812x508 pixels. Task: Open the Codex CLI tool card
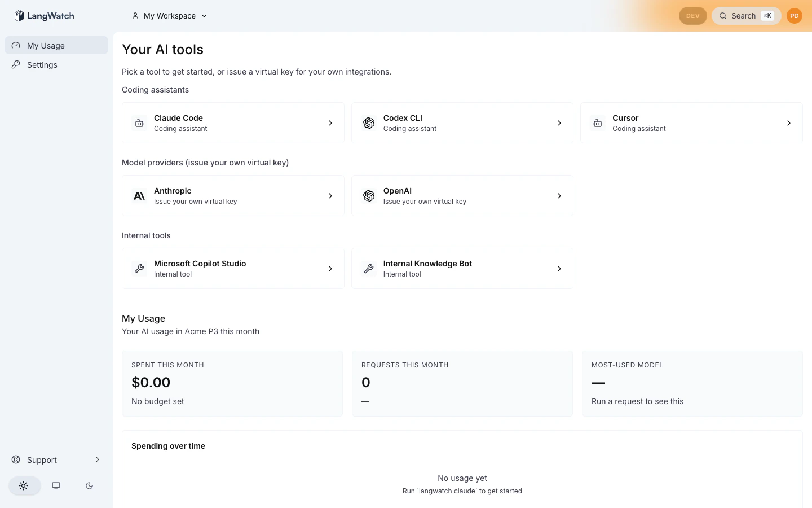click(x=462, y=123)
